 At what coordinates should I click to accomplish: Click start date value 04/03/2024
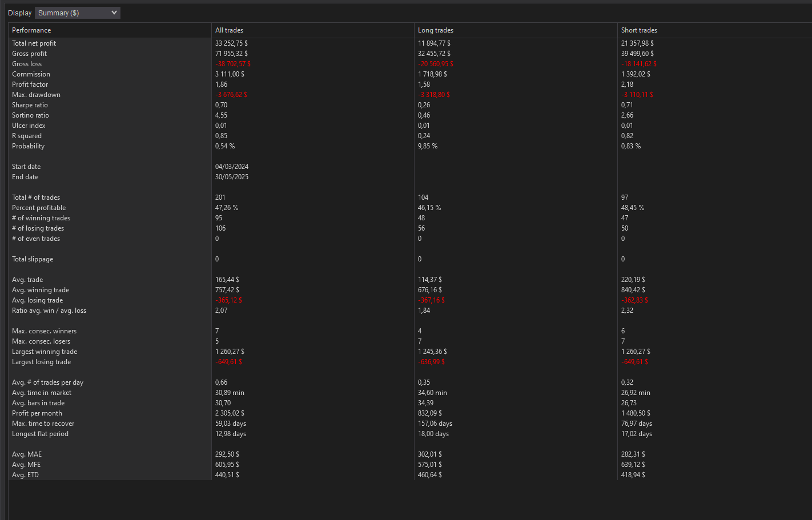point(232,167)
